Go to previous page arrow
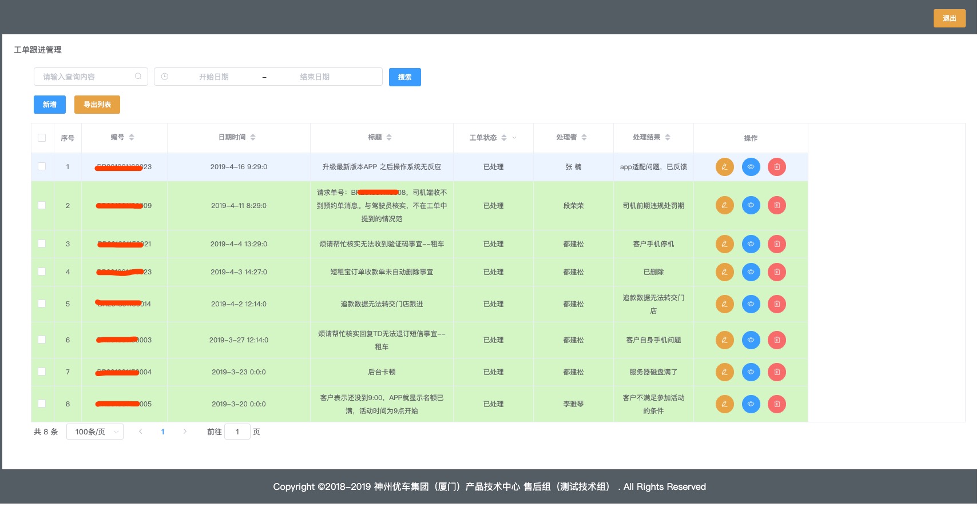This screenshot has width=980, height=511. 140,432
